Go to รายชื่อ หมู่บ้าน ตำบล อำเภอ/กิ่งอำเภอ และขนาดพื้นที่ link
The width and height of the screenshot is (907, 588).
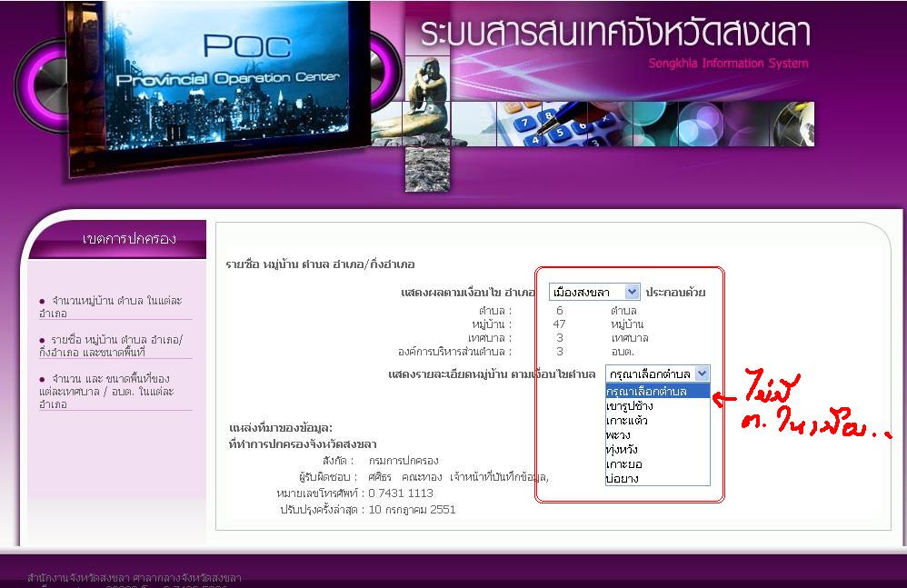point(111,345)
